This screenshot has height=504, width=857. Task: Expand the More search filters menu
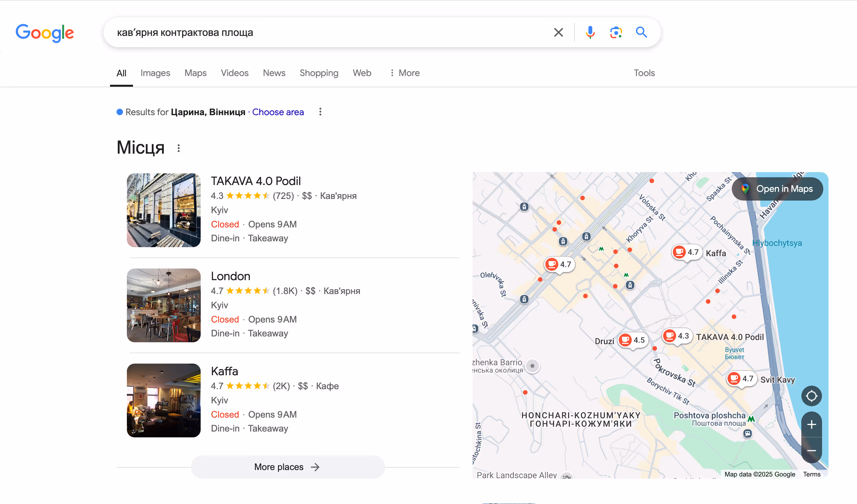(405, 73)
